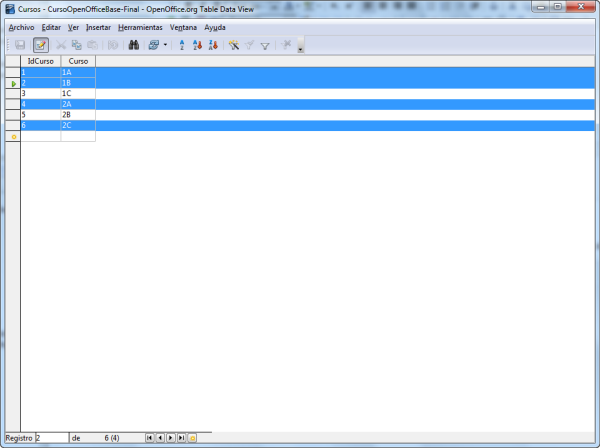Toggle the Edit Data mode button
Image resolution: width=600 pixels, height=448 pixels.
pos(41,45)
